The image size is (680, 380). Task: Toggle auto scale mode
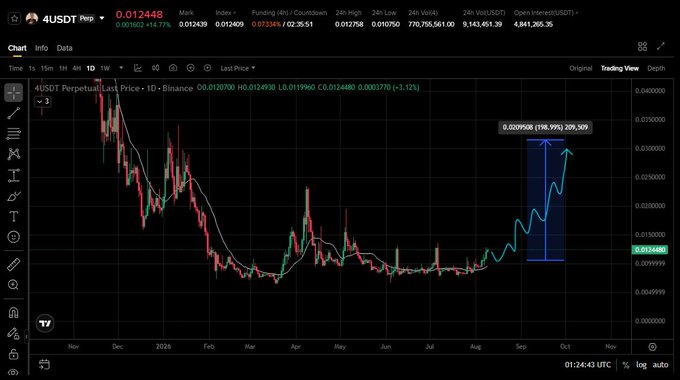(660, 365)
